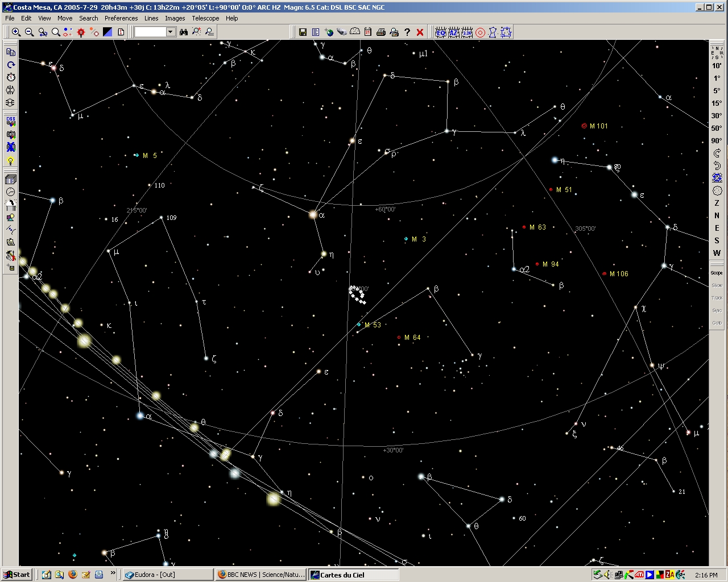This screenshot has height=582, width=728.
Task: Click the printer icon in toolbar
Action: [381, 32]
